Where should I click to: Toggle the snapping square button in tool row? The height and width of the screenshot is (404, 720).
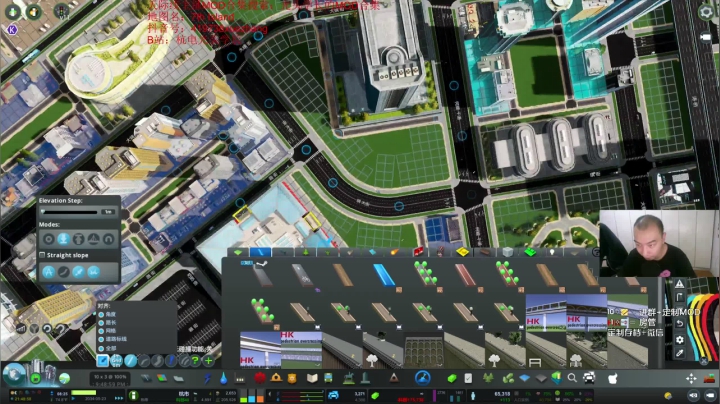(x=103, y=361)
